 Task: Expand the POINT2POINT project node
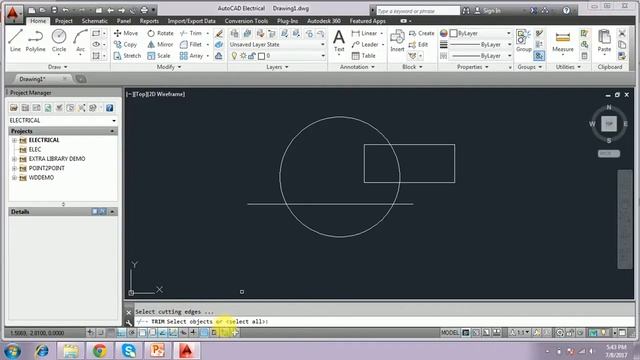point(14,168)
